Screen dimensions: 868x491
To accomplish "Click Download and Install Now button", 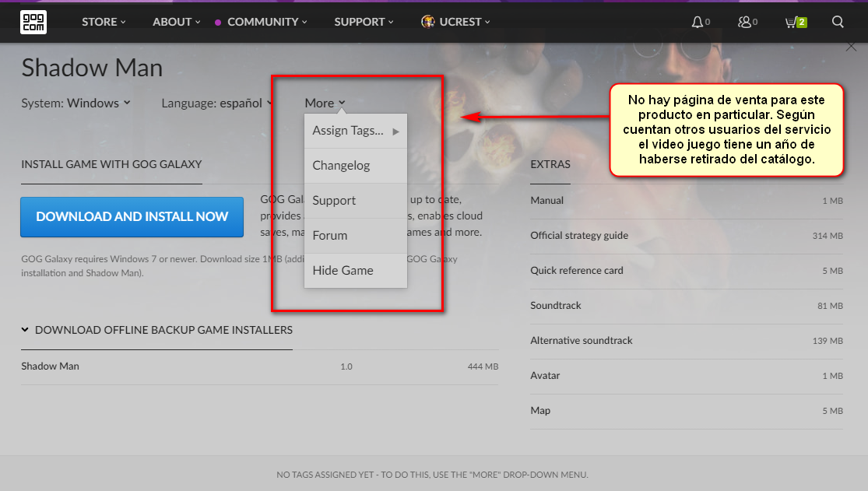I will pos(132,216).
